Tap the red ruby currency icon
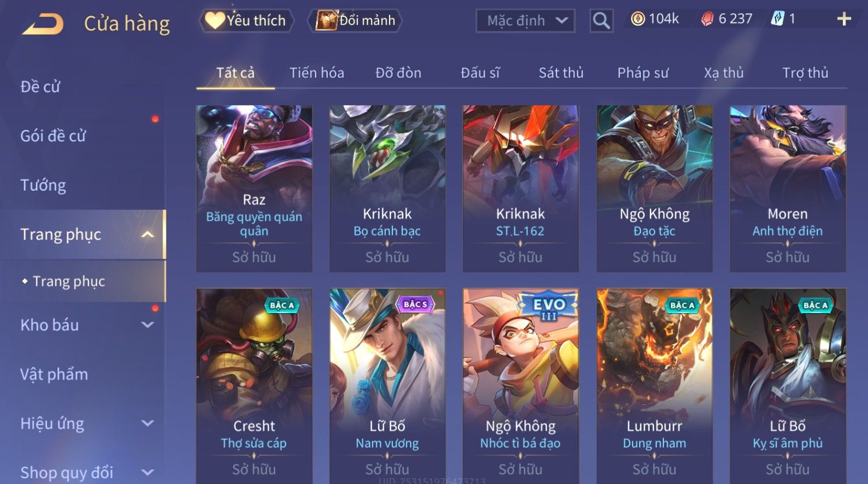This screenshot has height=484, width=868. pos(707,19)
